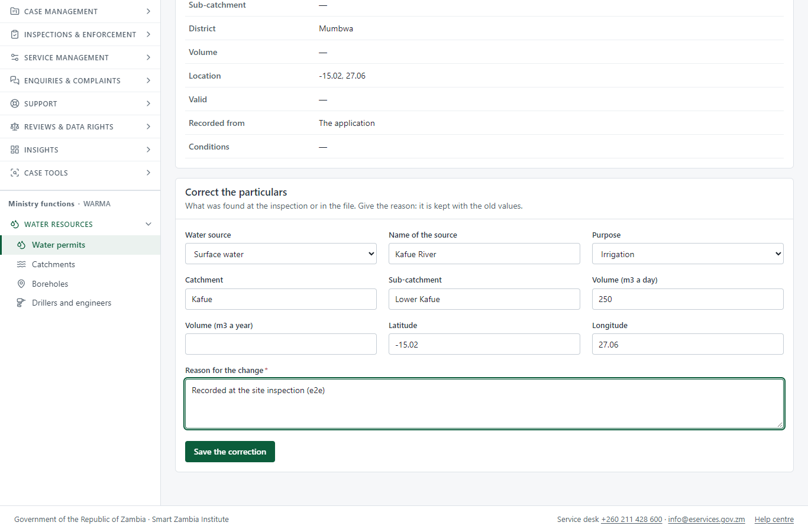Expand the Service Management chevron
This screenshot has height=532, width=808.
tap(148, 57)
